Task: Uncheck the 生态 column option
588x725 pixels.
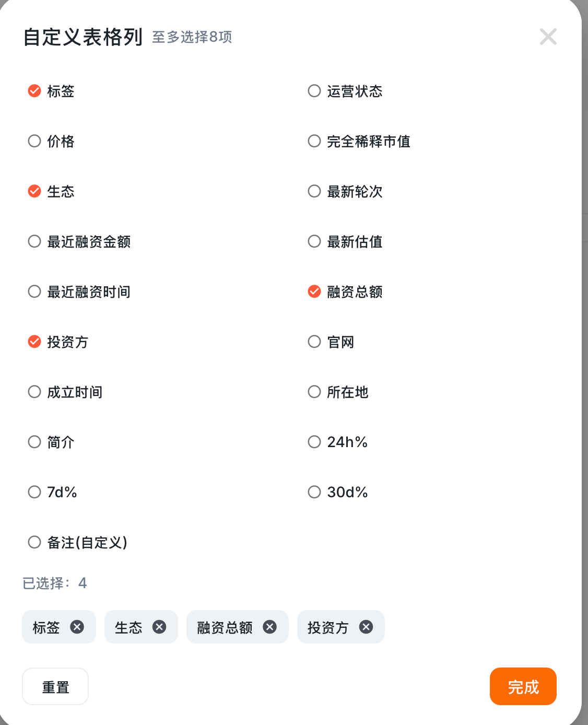Action: point(34,191)
